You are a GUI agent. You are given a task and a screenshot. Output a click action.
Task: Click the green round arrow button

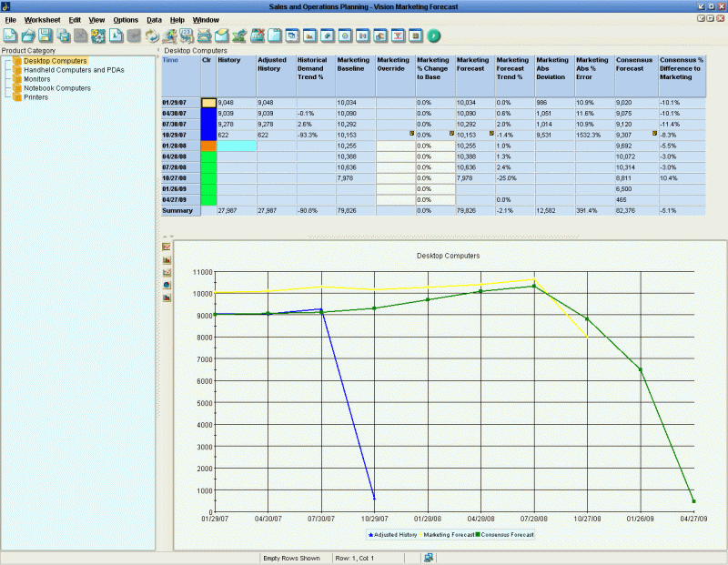(x=434, y=35)
